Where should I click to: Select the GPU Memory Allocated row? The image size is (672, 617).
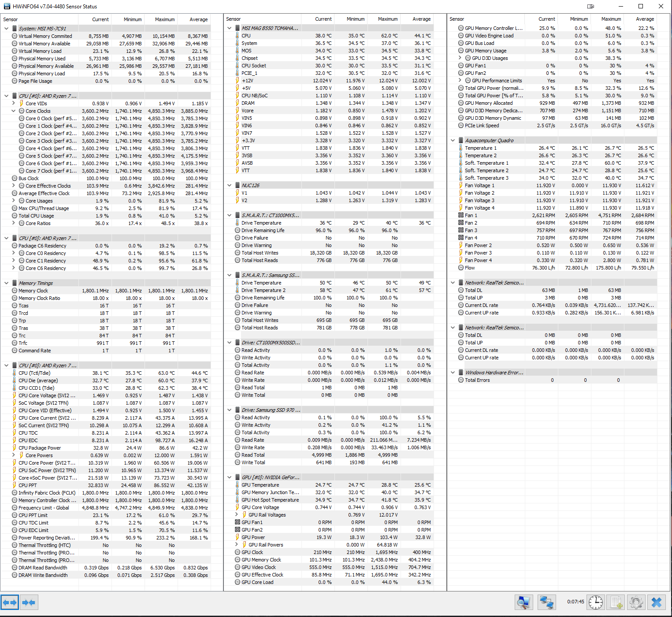coord(552,103)
